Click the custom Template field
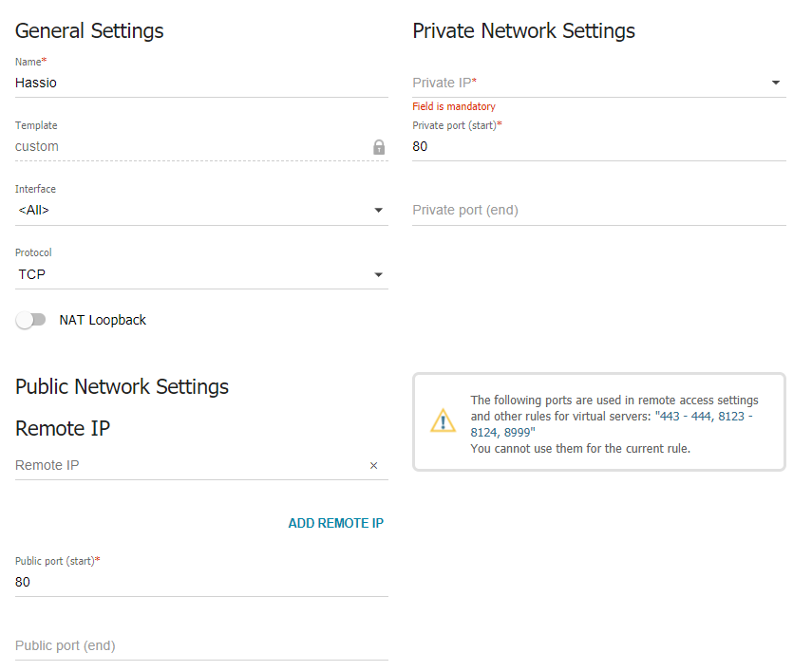The height and width of the screenshot is (671, 812). (x=180, y=146)
